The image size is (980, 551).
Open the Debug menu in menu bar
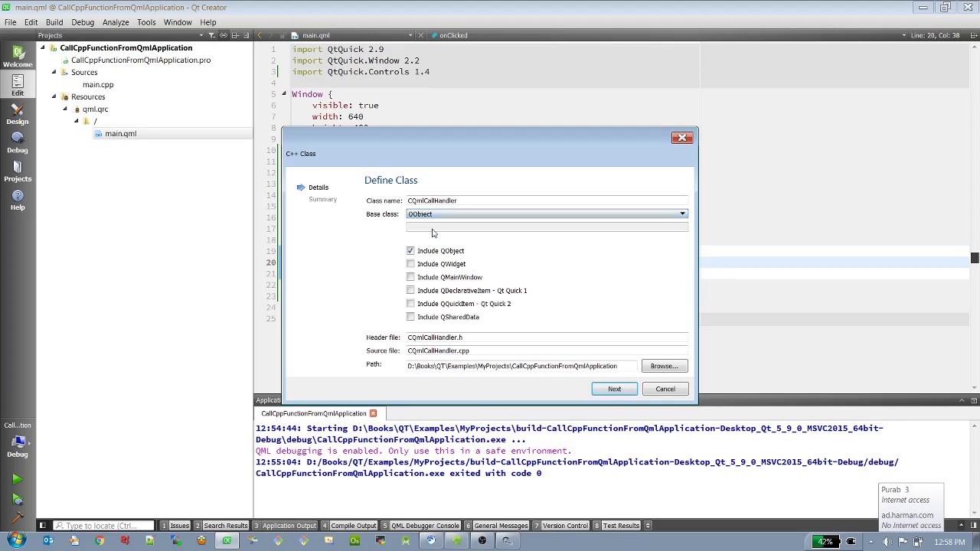click(x=83, y=22)
